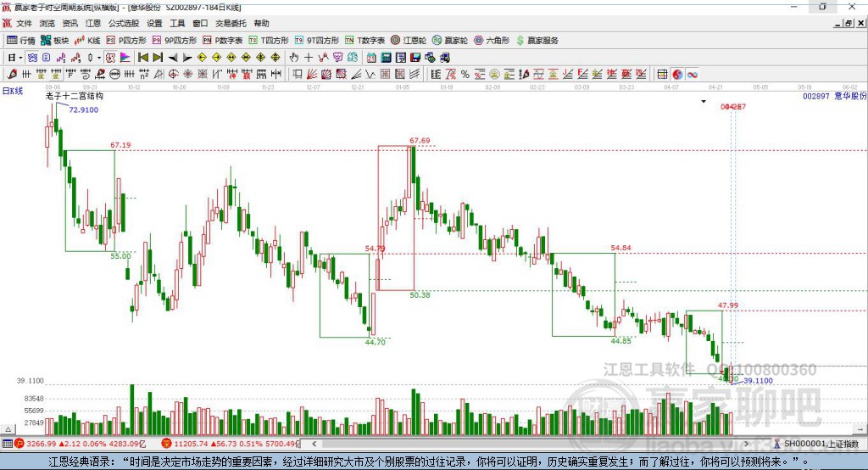868x470 pixels.
Task: Open the T四方形 tool
Action: 269,41
